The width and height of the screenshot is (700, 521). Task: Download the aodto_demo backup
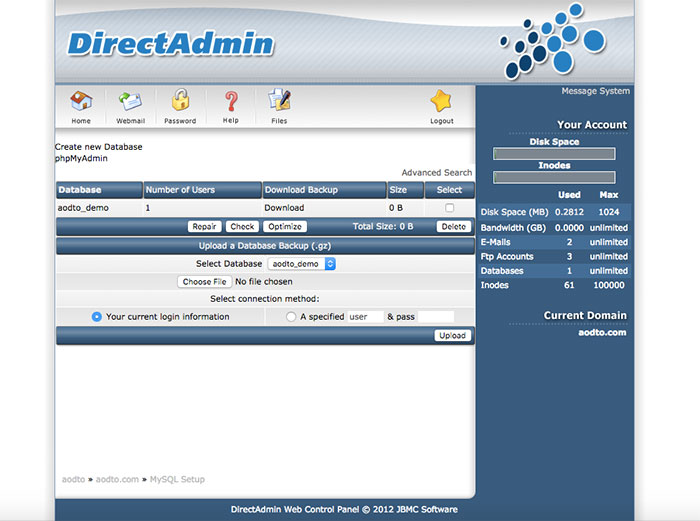(x=284, y=208)
